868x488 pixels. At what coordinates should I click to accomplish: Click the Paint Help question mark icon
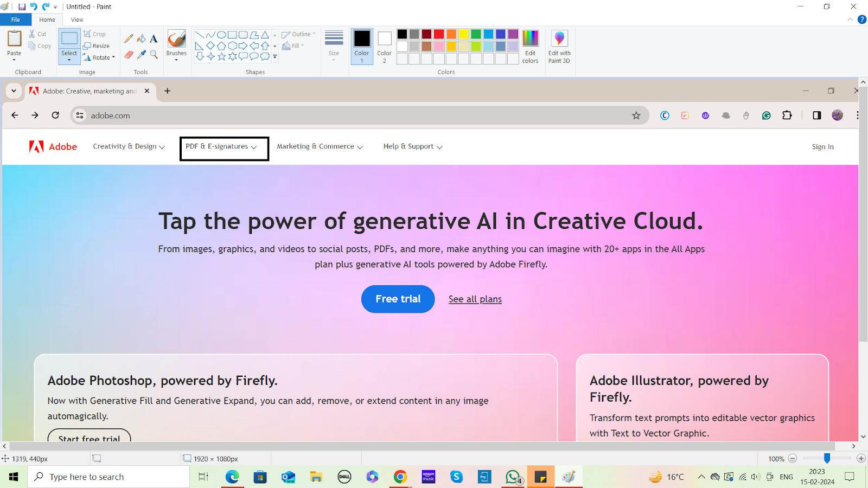click(862, 20)
